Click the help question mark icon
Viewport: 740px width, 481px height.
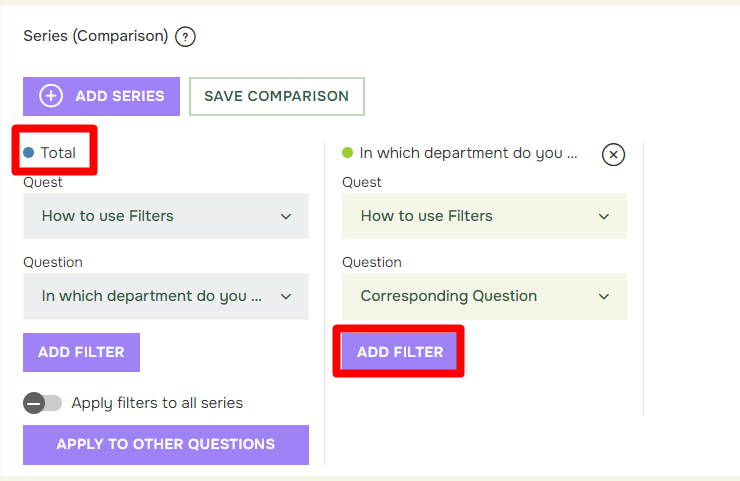click(x=185, y=37)
